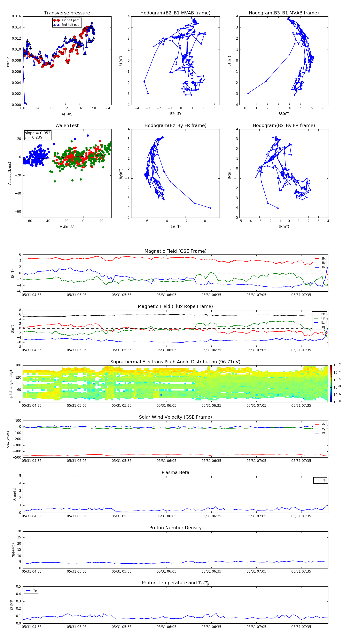351x644 pixels.
Task: Click the 'Bz(nT)' axis label
Action: [175, 227]
